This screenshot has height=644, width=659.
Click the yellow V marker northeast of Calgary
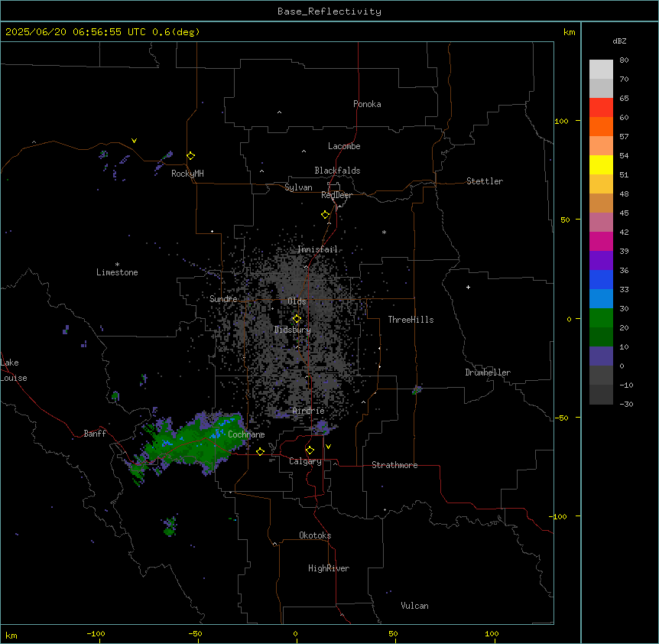(x=328, y=447)
